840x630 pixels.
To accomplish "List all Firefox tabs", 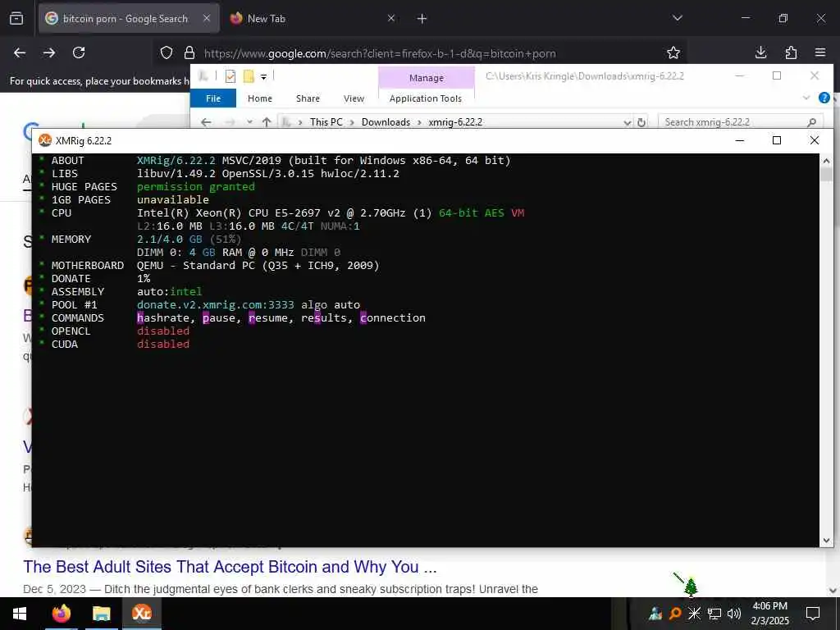I will [677, 18].
